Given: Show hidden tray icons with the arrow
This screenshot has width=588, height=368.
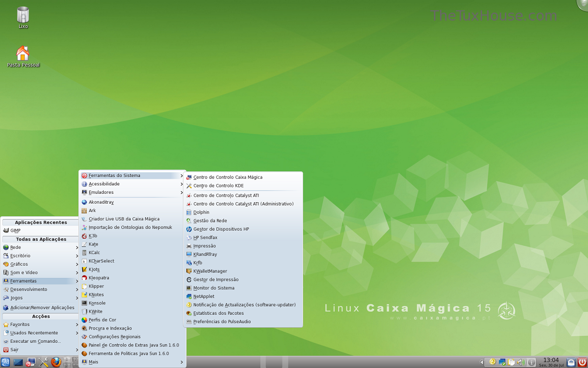Looking at the screenshot, I should [482, 362].
